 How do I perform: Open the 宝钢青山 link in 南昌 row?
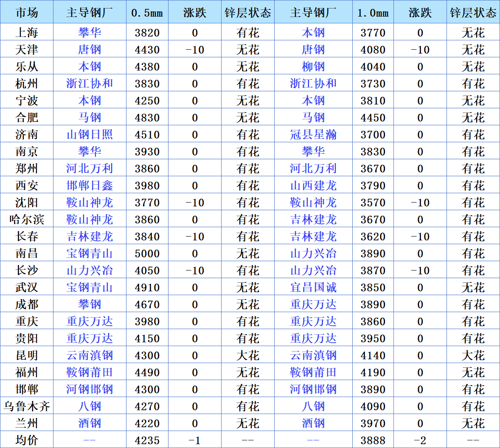(90, 254)
